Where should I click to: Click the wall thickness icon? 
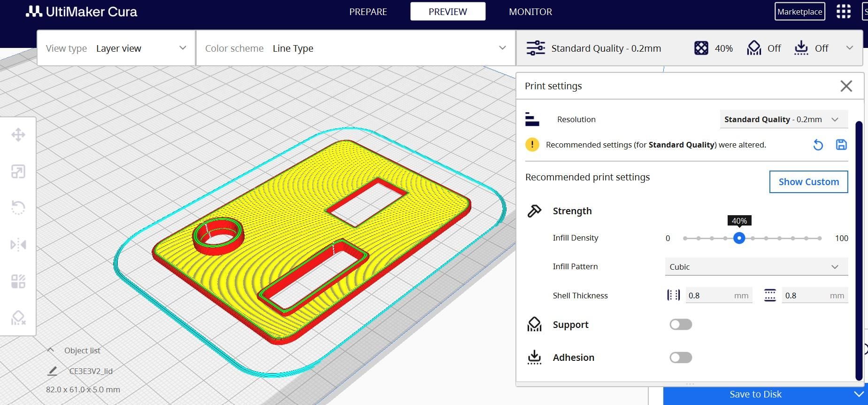673,295
